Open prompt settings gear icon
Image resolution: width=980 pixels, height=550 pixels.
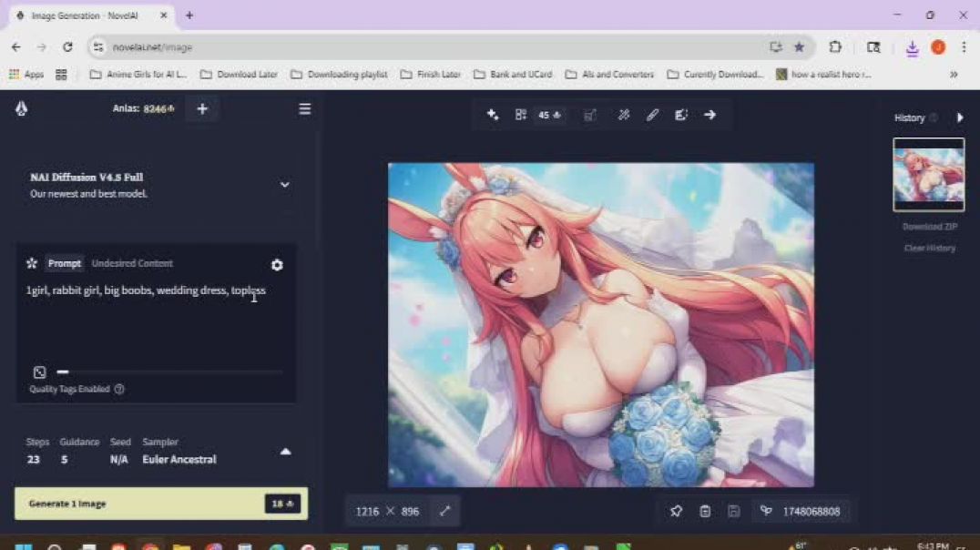277,265
